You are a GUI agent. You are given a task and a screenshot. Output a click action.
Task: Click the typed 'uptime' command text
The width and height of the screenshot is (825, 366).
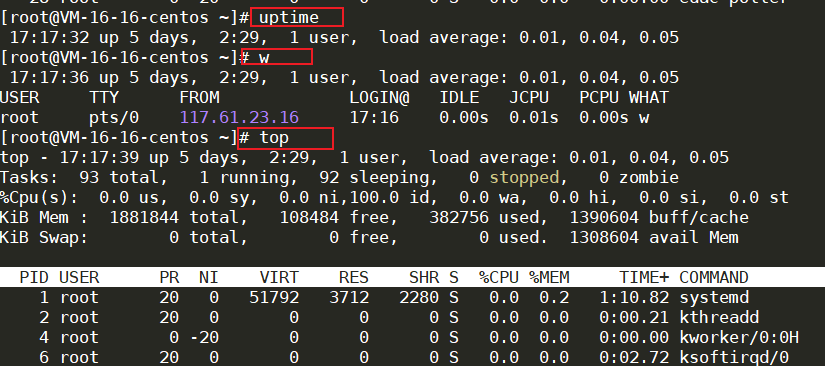289,18
